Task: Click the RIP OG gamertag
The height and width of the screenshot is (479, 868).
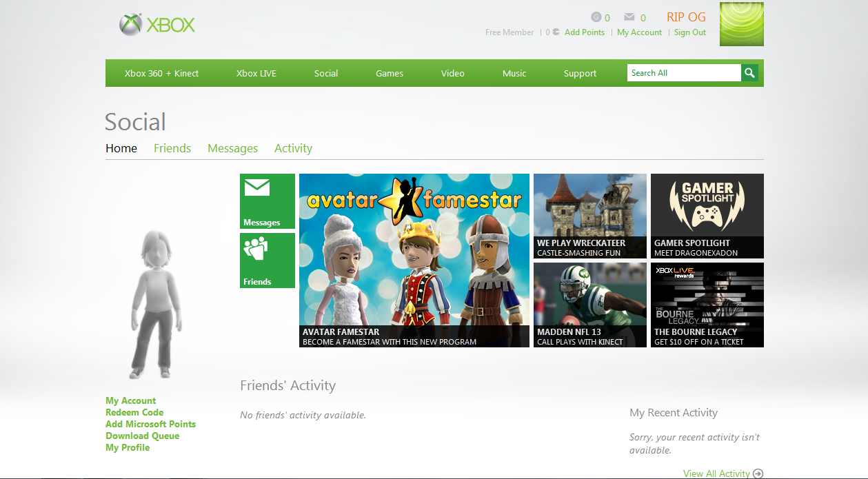Action: pos(686,17)
